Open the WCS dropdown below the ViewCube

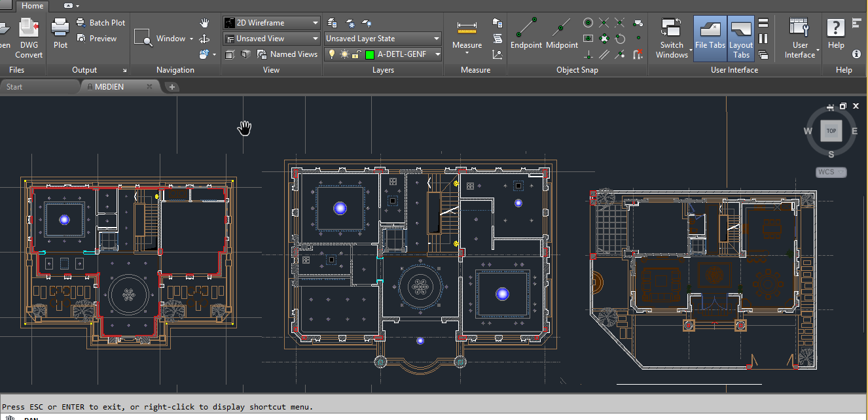point(830,171)
